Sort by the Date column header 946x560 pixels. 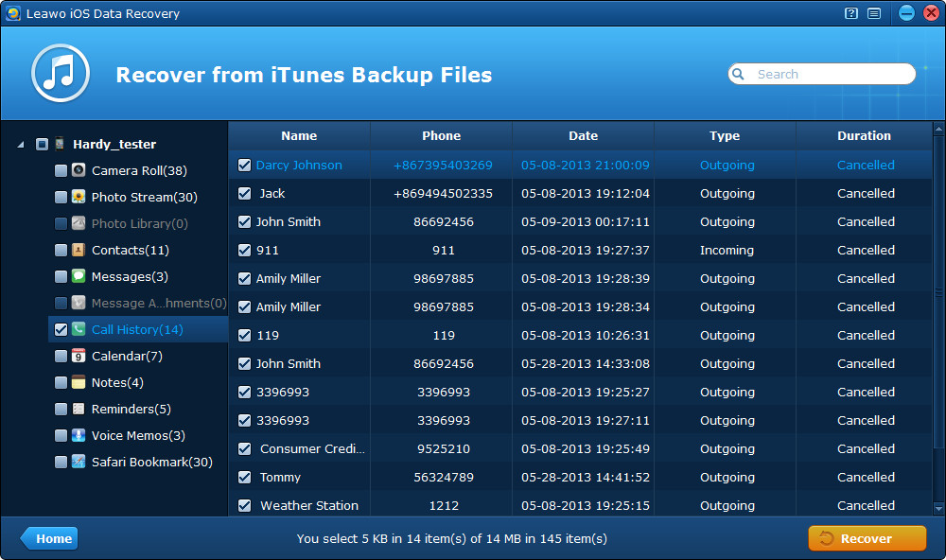[584, 136]
